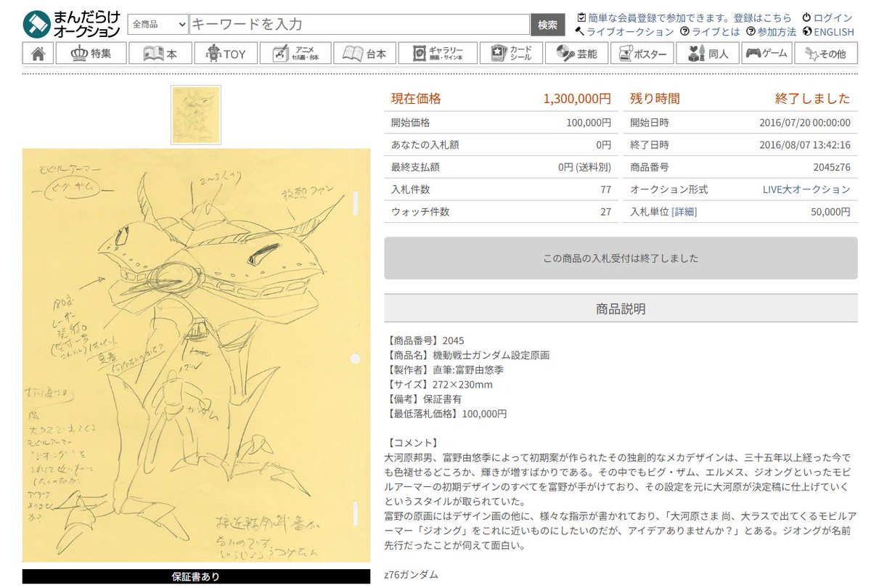871x588 pixels.
Task: Select the 【サイズ】272×230mm line
Action: coord(438,384)
